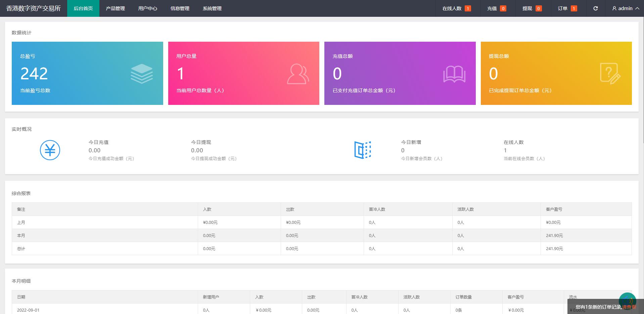Expand the admin user dropdown
644x314 pixels.
[x=625, y=8]
